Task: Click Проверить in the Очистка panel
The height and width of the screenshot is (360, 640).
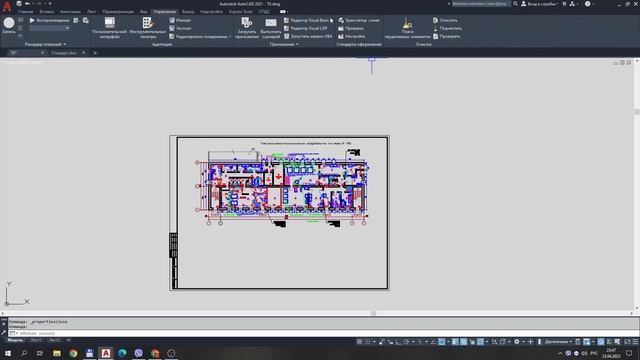Action: [446, 36]
